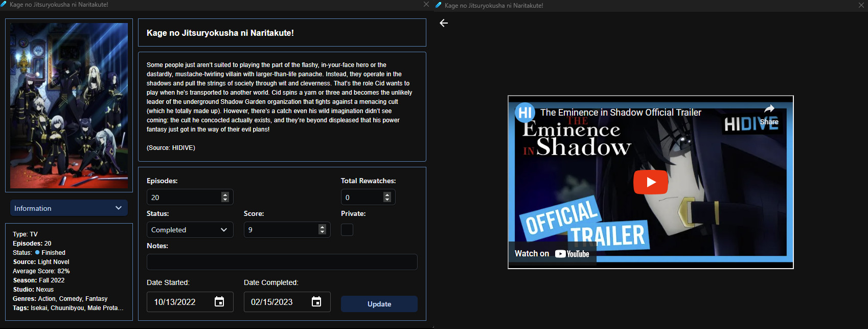The height and width of the screenshot is (329, 868).
Task: Decrease the Total Rewatches stepper
Action: [387, 200]
